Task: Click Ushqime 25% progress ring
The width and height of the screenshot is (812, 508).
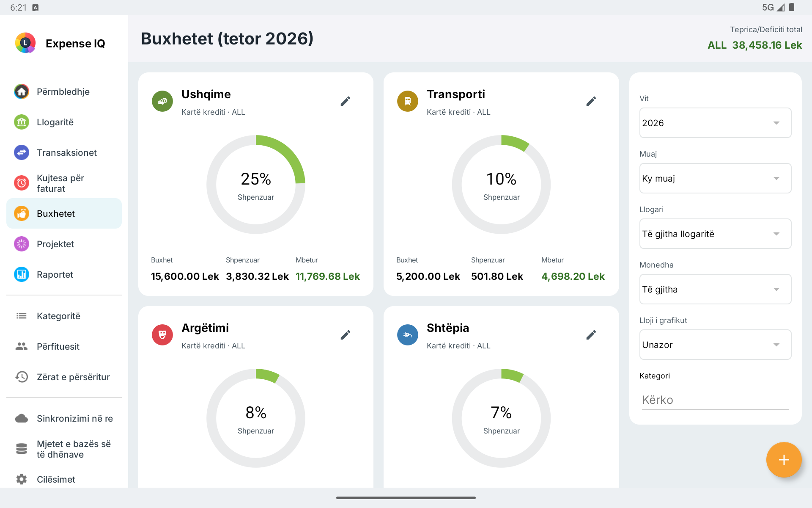Action: click(256, 185)
